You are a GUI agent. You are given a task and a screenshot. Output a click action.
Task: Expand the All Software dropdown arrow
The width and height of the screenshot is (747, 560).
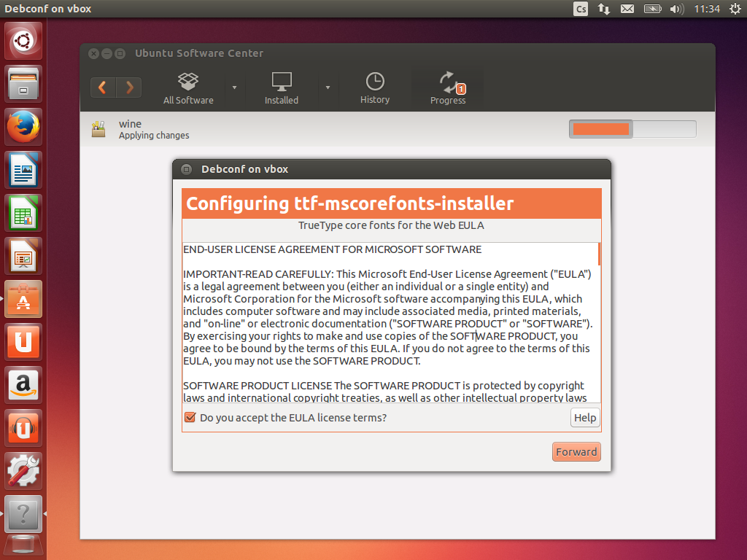tap(234, 87)
